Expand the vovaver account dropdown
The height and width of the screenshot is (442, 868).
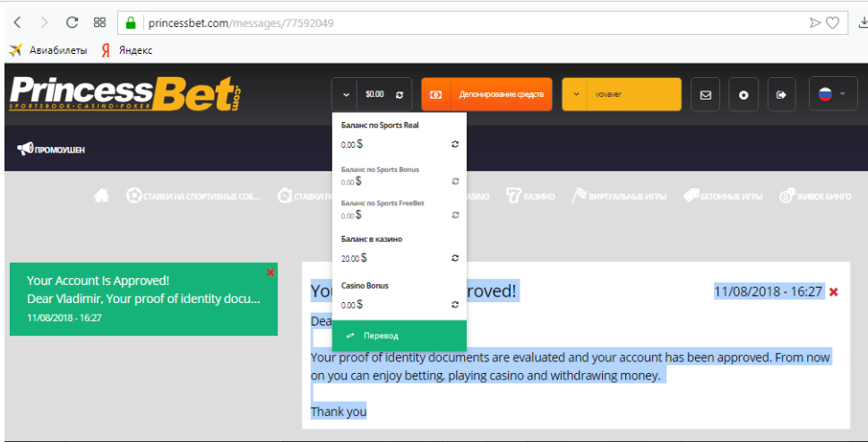(x=622, y=95)
